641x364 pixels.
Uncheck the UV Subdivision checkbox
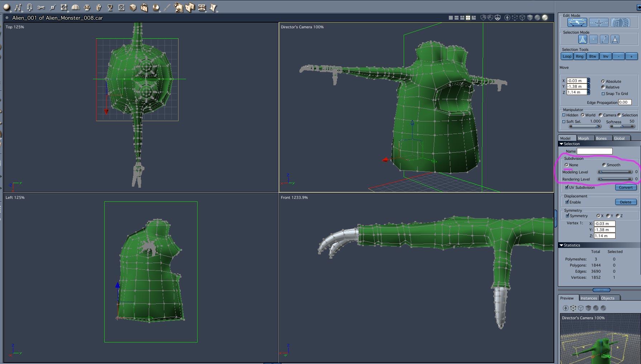tap(566, 187)
